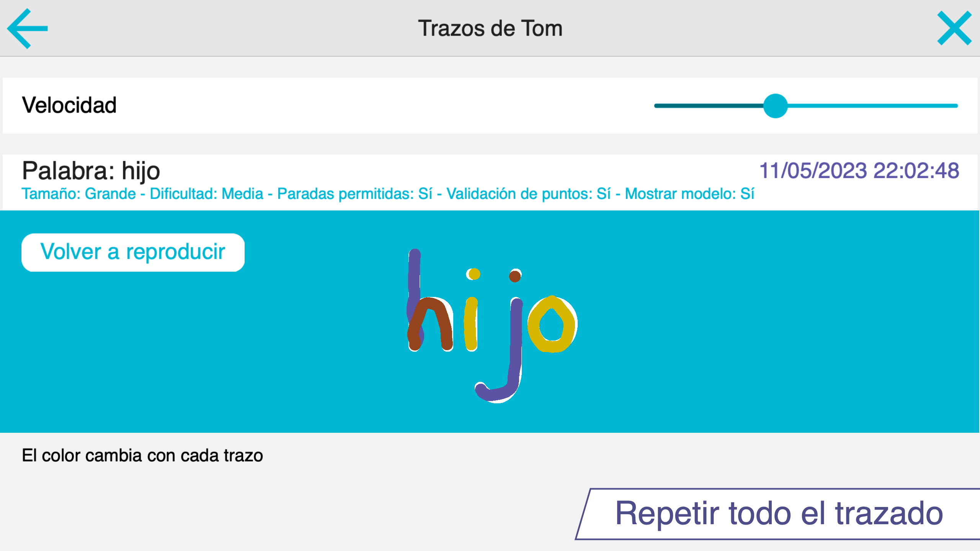The height and width of the screenshot is (551, 980).
Task: Click the brown dot above letter j
Action: [515, 276]
